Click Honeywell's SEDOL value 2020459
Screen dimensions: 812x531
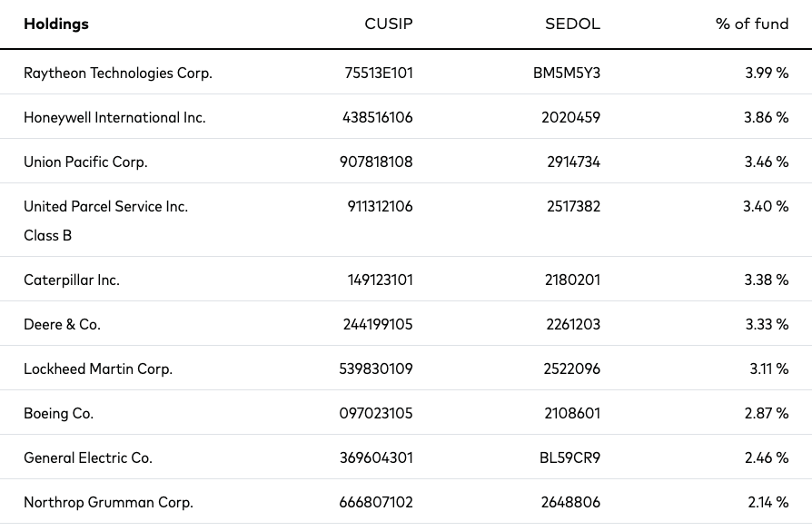(x=570, y=117)
